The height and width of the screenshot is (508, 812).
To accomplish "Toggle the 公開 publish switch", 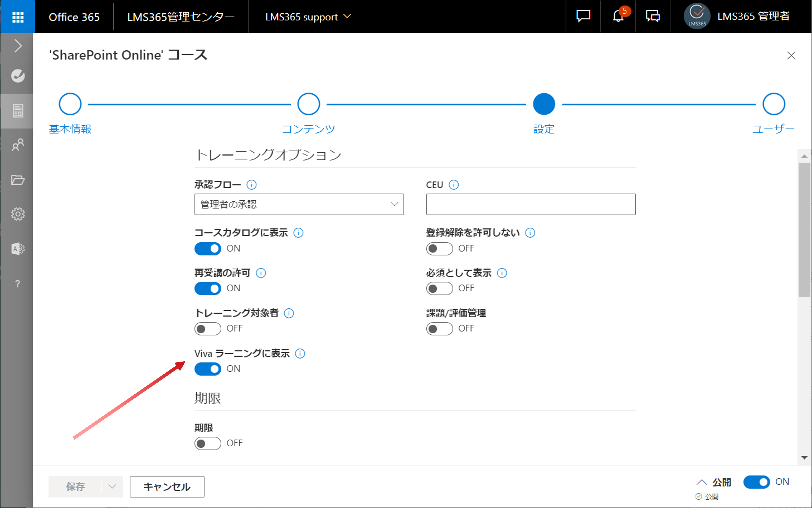I will tap(756, 482).
